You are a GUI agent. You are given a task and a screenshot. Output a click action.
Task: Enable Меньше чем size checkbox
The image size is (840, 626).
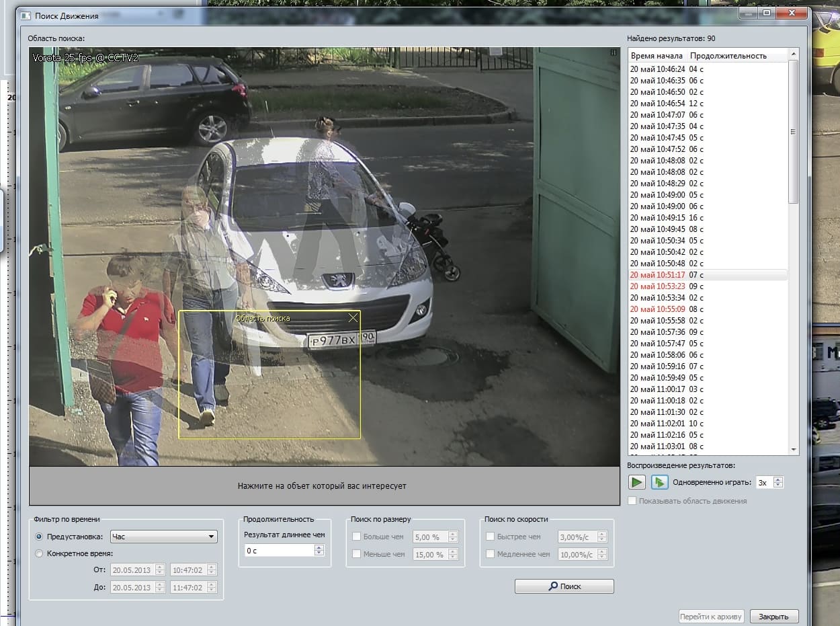click(x=357, y=554)
